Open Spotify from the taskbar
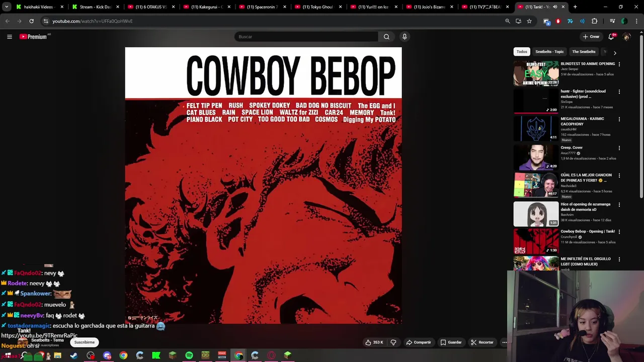 click(189, 355)
